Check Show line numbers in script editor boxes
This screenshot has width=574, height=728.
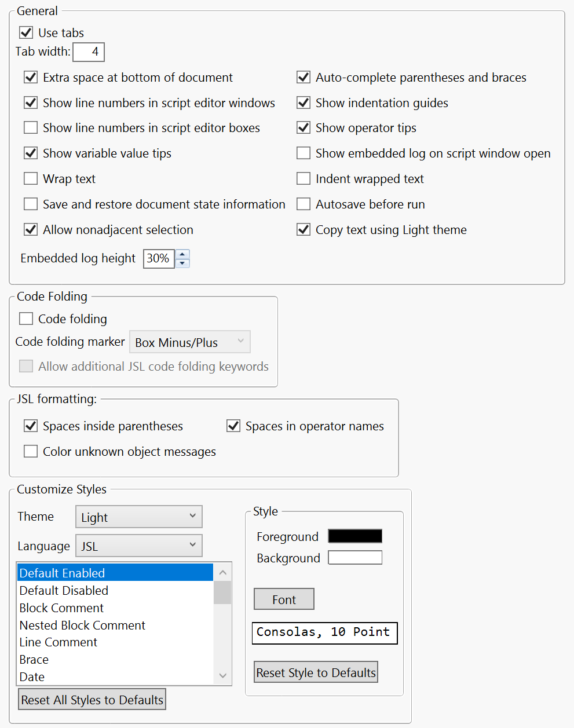point(30,127)
